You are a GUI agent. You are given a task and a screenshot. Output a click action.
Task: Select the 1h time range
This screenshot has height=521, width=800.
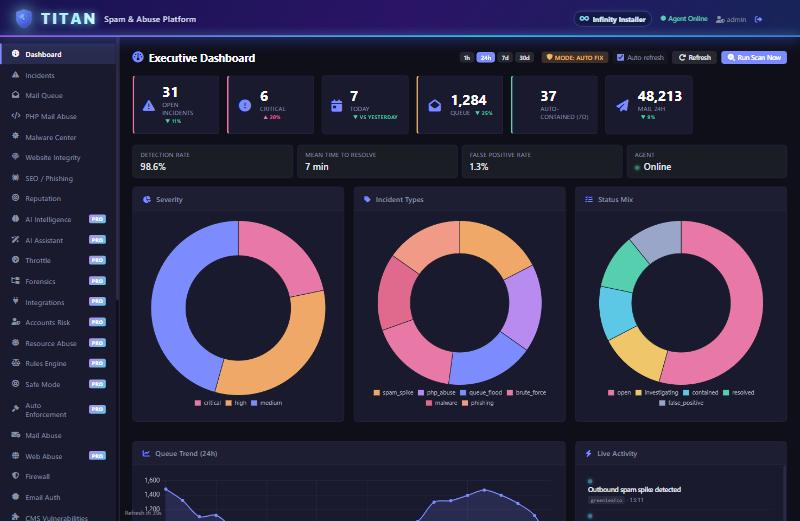466,58
